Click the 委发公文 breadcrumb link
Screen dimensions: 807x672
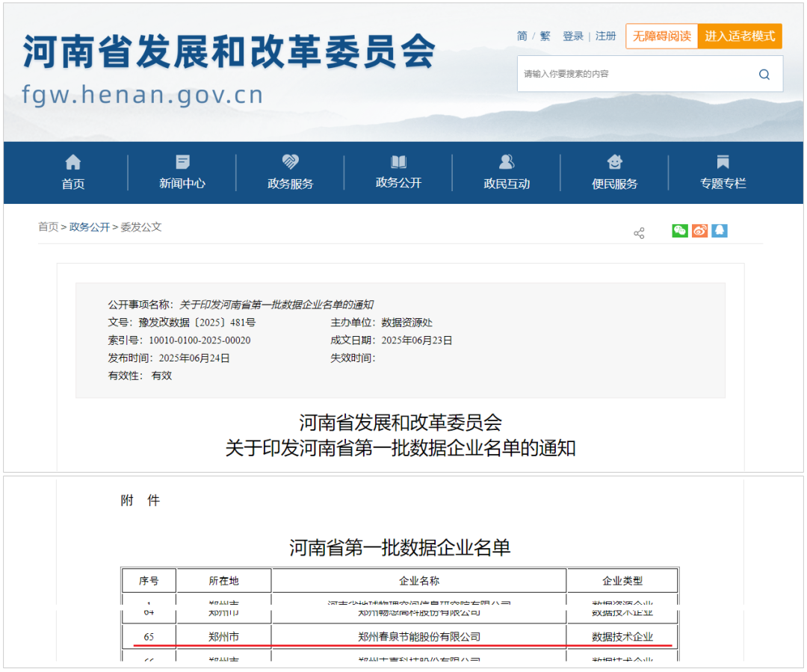pyautogui.click(x=141, y=227)
